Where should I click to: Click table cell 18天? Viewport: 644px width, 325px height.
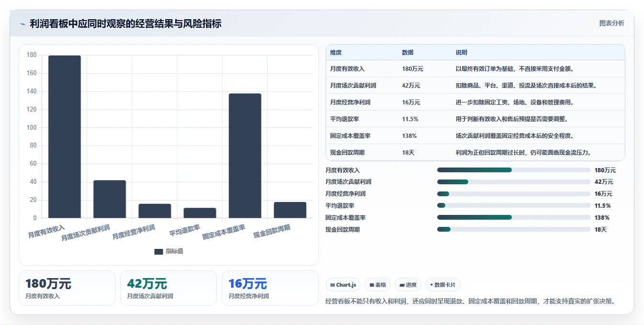coord(408,153)
